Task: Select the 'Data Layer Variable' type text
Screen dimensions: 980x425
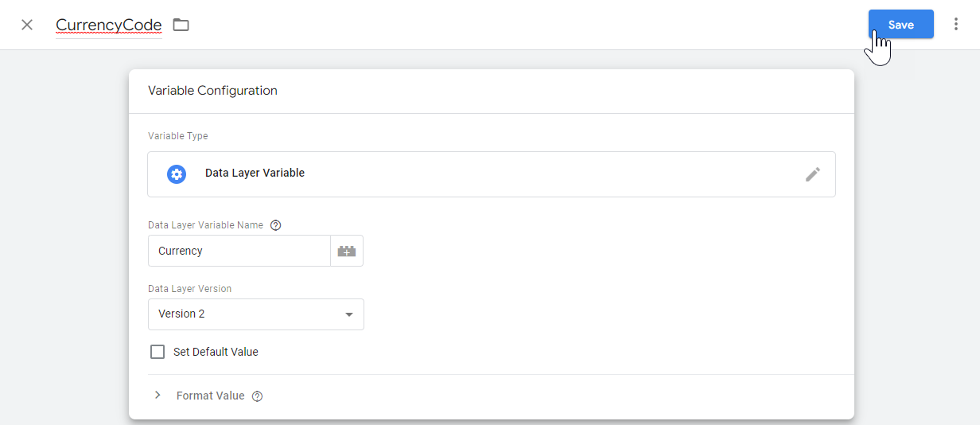Action: click(x=255, y=173)
